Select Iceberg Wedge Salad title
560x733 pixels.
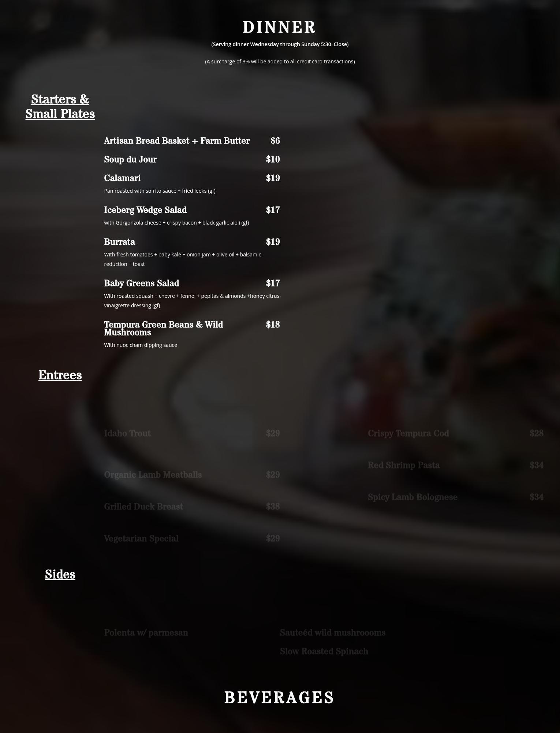[145, 210]
